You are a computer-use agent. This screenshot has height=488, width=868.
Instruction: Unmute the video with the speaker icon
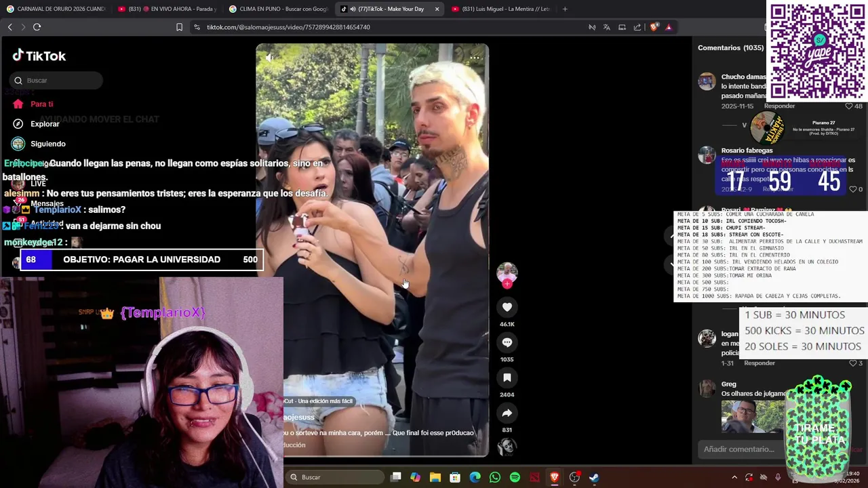(x=270, y=58)
